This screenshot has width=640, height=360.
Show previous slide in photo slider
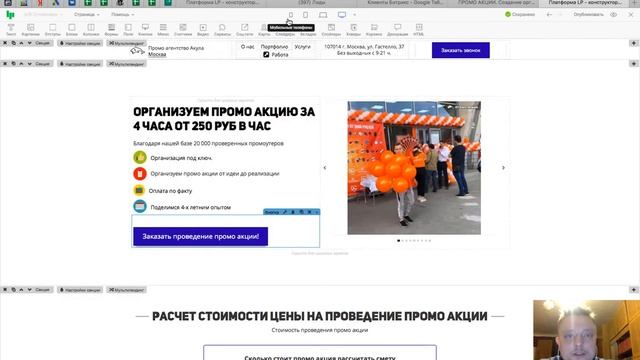(325, 168)
